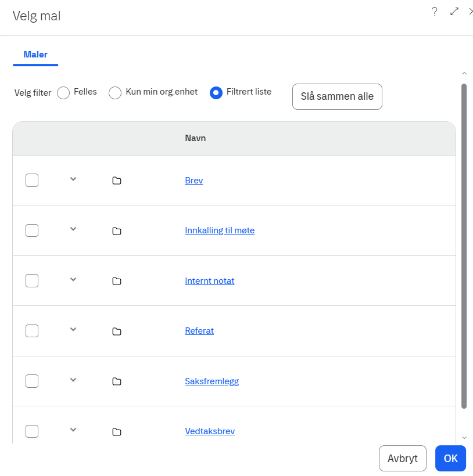Screen dimensions: 473x476
Task: Switch to the Maler tab
Action: pos(35,55)
